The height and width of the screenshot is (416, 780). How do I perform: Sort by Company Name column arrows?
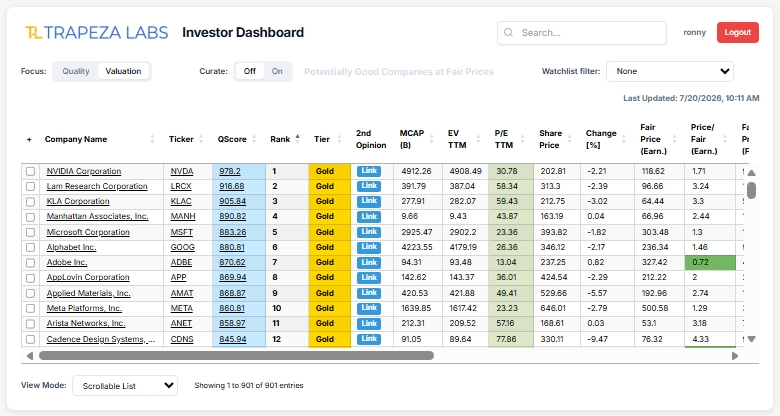[x=152, y=139]
